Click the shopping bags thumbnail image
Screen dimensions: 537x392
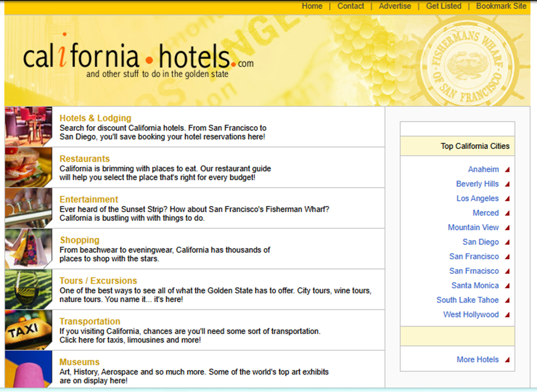click(29, 249)
